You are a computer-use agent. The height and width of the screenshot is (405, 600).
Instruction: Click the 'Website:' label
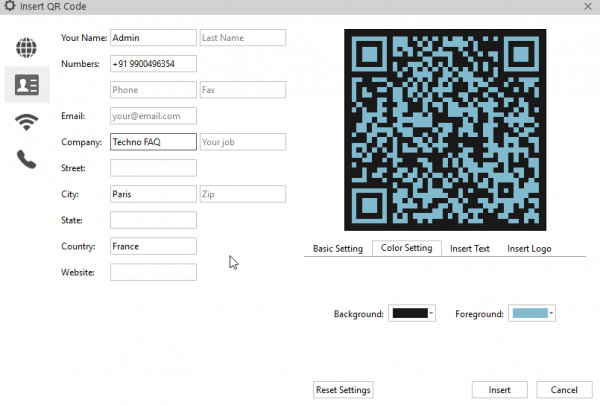[78, 272]
